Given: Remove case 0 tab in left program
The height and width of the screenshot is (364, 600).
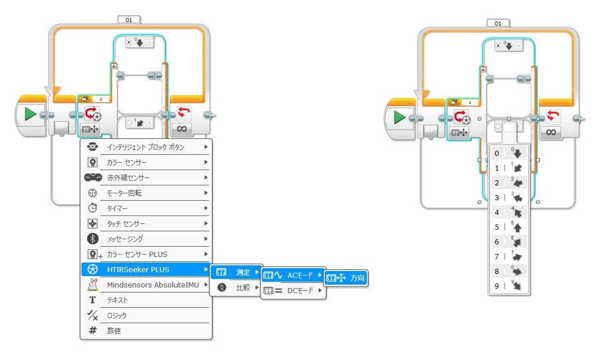Looking at the screenshot, I should (x=149, y=42).
